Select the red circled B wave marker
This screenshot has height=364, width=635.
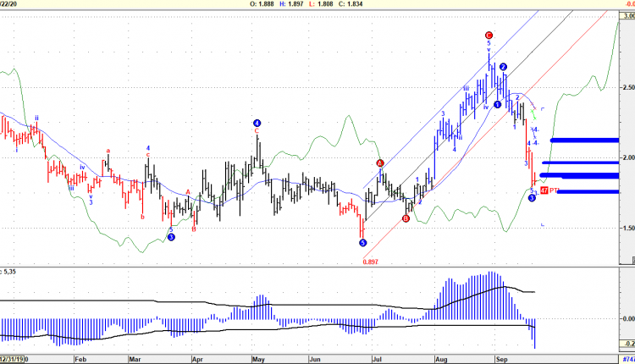click(406, 218)
